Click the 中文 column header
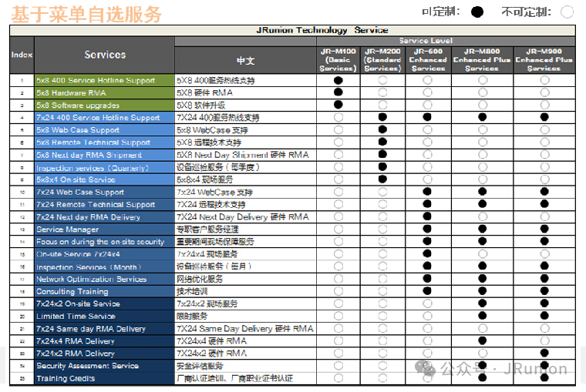 (x=245, y=60)
